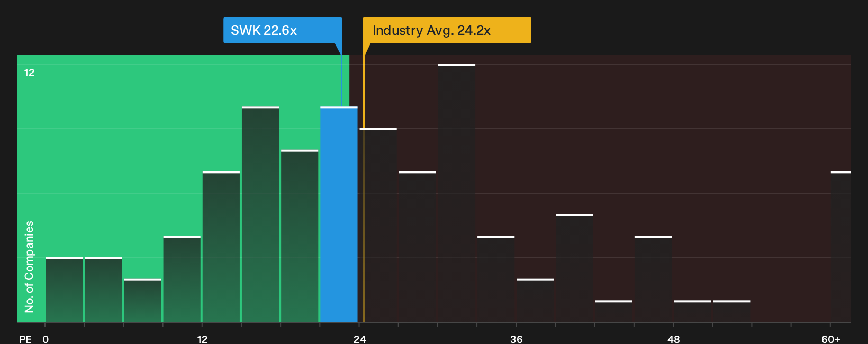Click the yellow Industry Avg. 24.2x label
This screenshot has width=868, height=344.
pos(447,30)
